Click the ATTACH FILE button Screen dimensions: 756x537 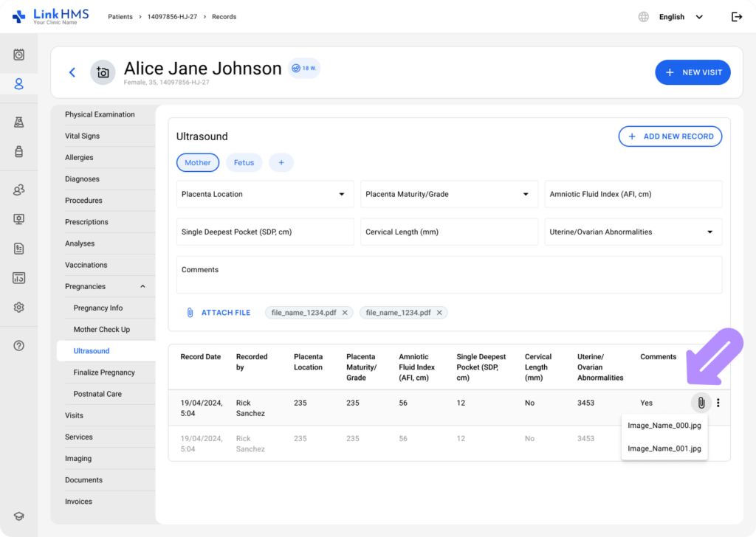coord(219,313)
